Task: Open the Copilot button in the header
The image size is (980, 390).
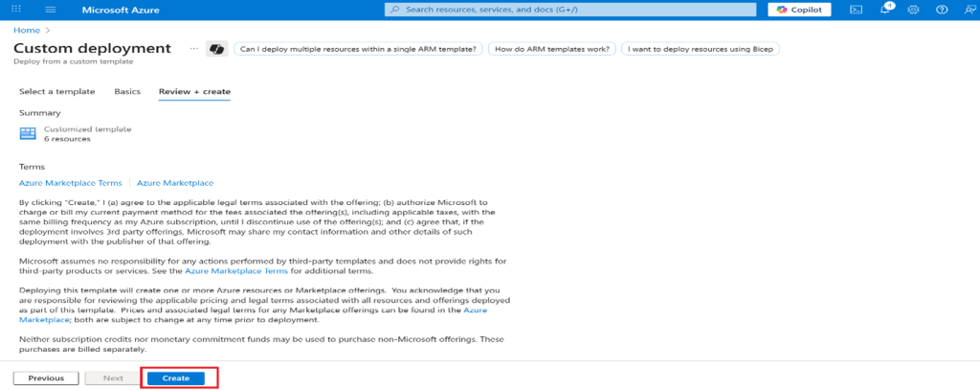Action: coord(799,10)
